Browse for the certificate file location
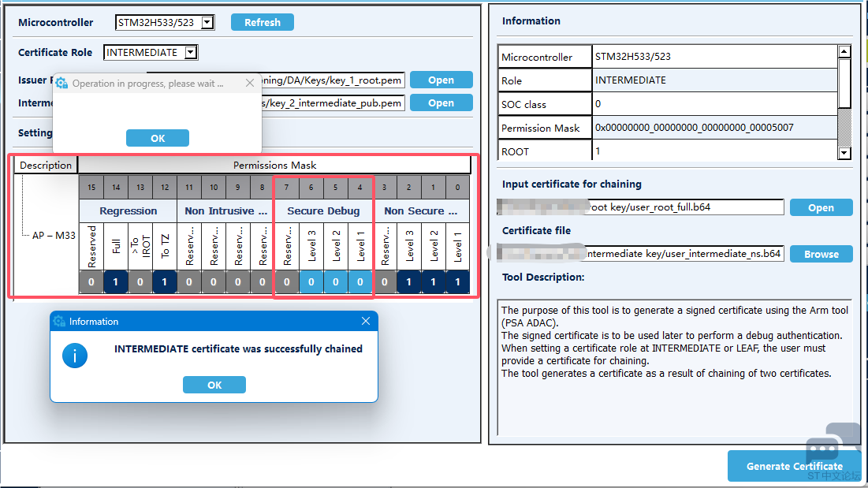The width and height of the screenshot is (868, 488). click(x=821, y=254)
